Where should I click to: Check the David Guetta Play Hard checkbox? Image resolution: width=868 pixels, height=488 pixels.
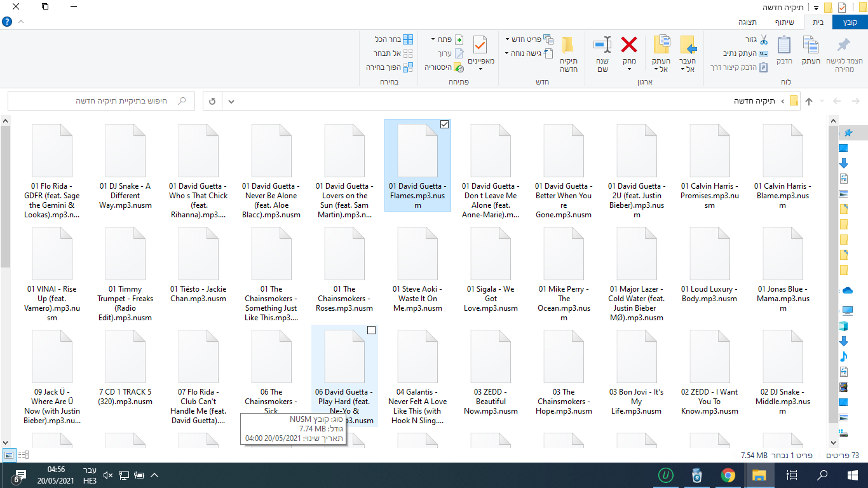tap(372, 330)
